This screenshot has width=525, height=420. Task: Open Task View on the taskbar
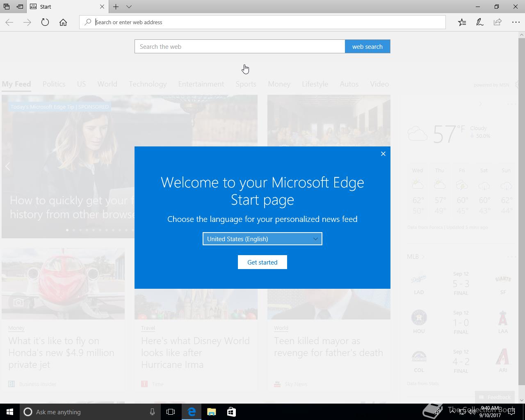(171, 412)
